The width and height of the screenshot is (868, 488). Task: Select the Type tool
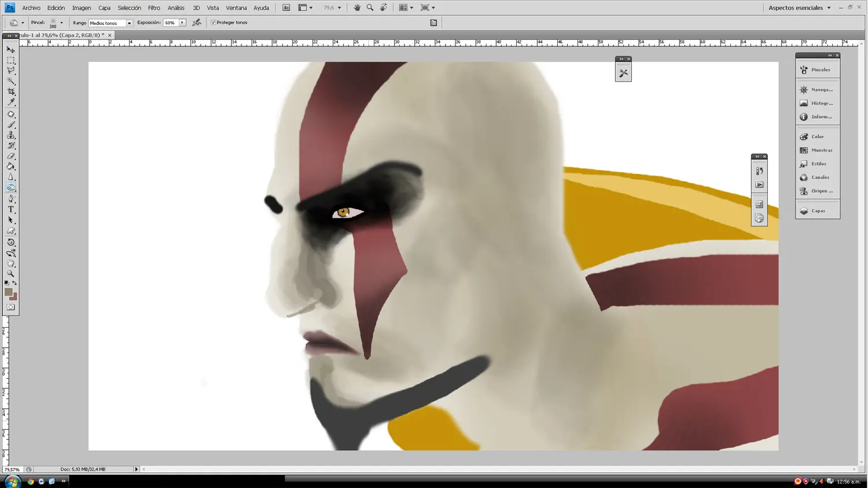pyautogui.click(x=10, y=210)
